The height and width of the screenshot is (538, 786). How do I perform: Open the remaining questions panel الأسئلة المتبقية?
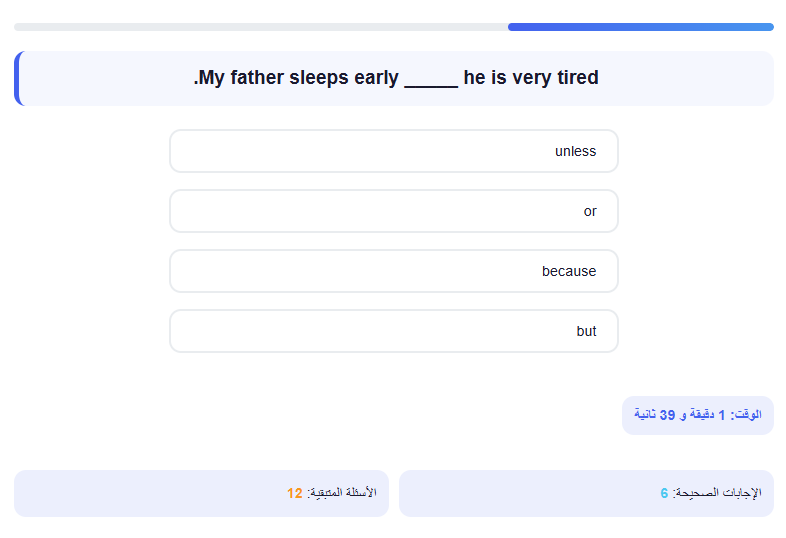point(202,493)
